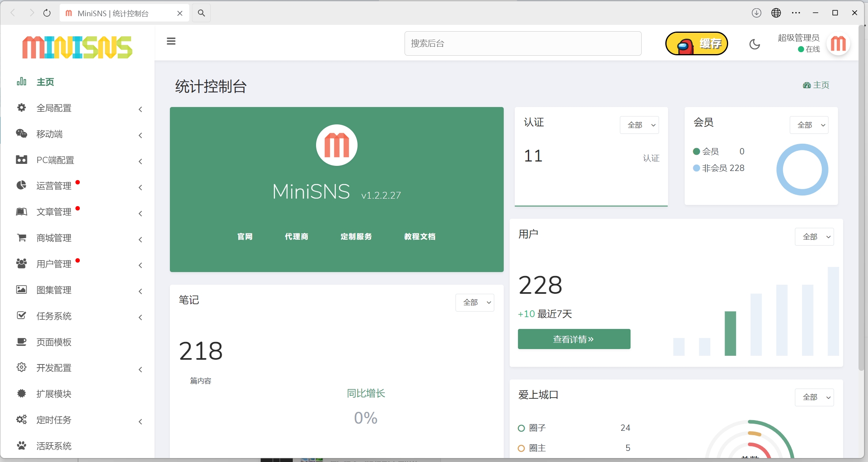The width and height of the screenshot is (868, 462).
Task: Expand the 移动端 chevron
Action: (140, 135)
